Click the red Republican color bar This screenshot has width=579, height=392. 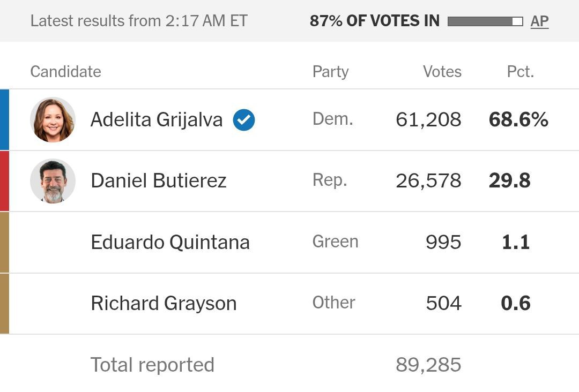[x=4, y=181]
